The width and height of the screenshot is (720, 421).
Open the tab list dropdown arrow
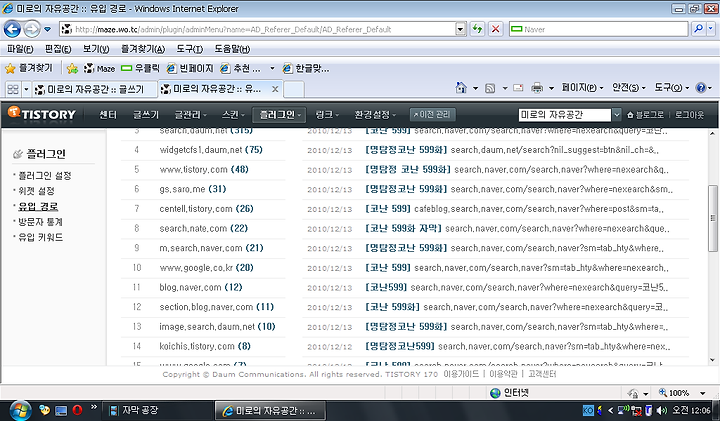[x=26, y=89]
